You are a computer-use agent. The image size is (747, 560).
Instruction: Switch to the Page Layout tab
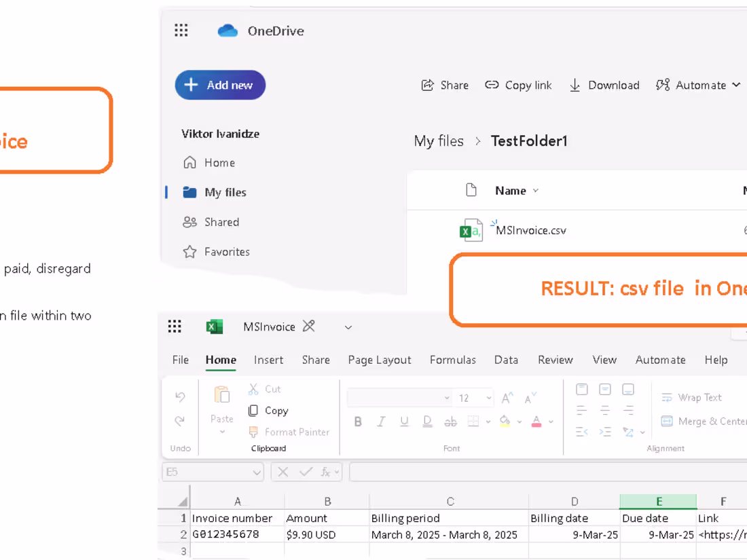380,360
